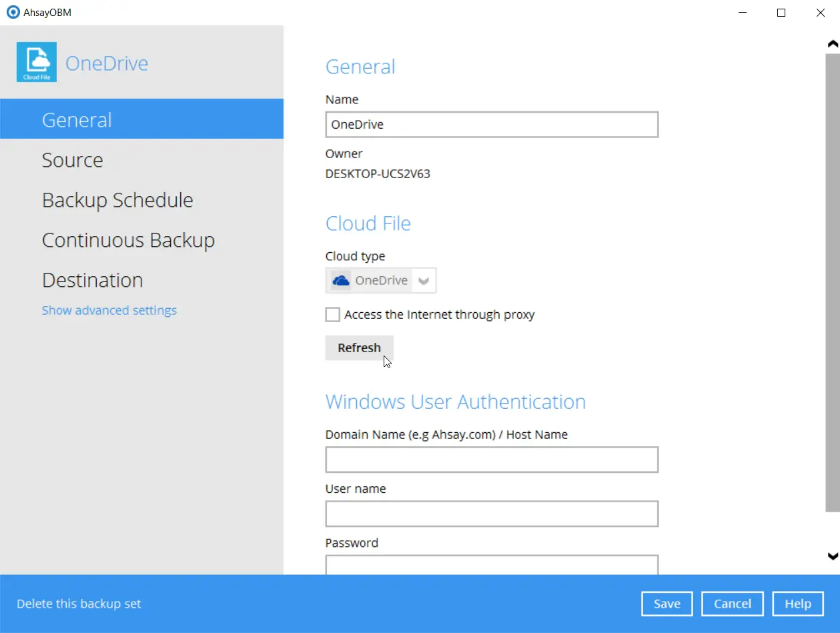This screenshot has height=633, width=840.
Task: Click the Cloud File backup set icon
Action: 36,62
